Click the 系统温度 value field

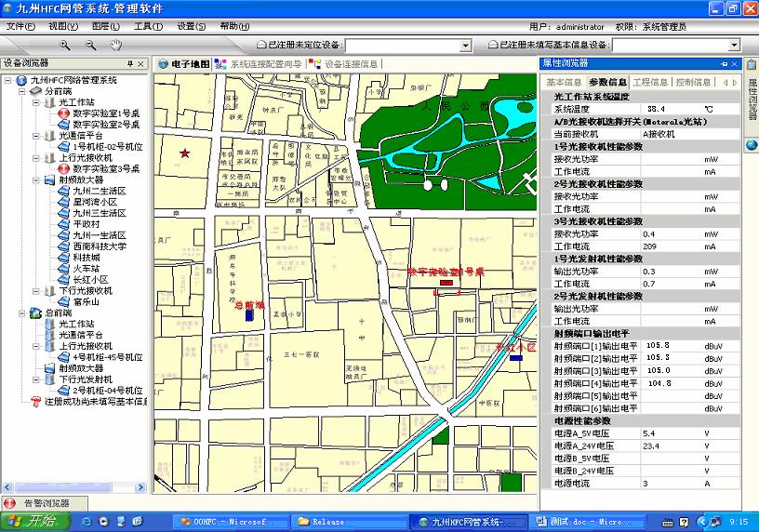tap(672, 109)
